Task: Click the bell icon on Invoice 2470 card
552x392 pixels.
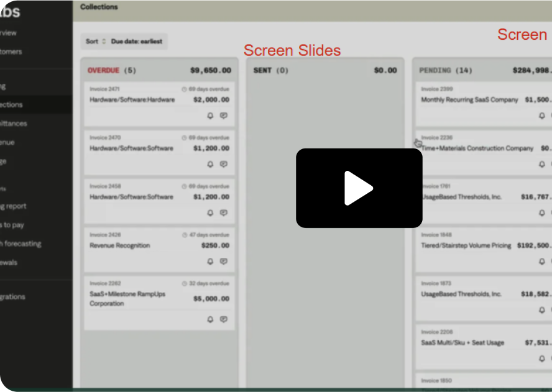Action: [210, 164]
